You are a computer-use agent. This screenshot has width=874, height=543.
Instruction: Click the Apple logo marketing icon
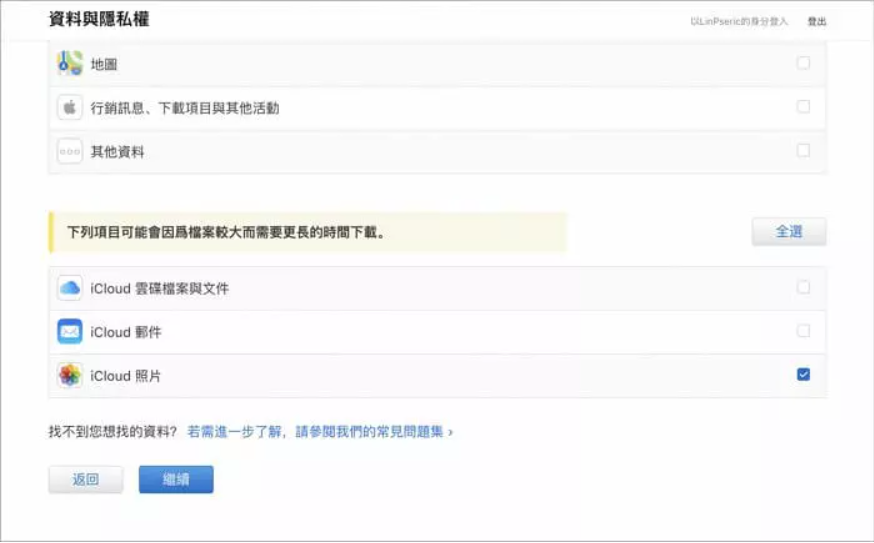pos(70,107)
